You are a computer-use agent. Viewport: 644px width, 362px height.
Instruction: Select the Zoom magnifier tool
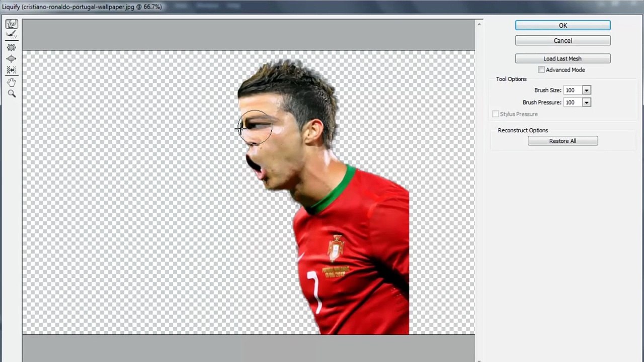click(x=12, y=94)
